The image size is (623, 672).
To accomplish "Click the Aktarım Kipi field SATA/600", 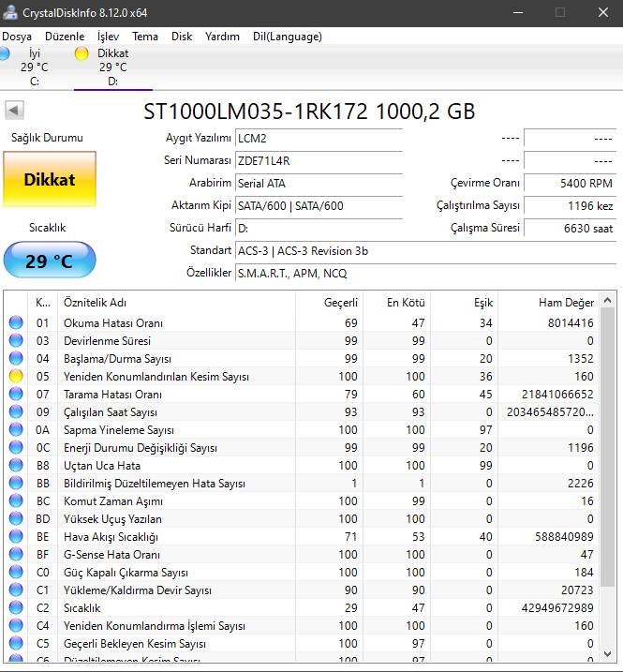I will (x=319, y=205).
